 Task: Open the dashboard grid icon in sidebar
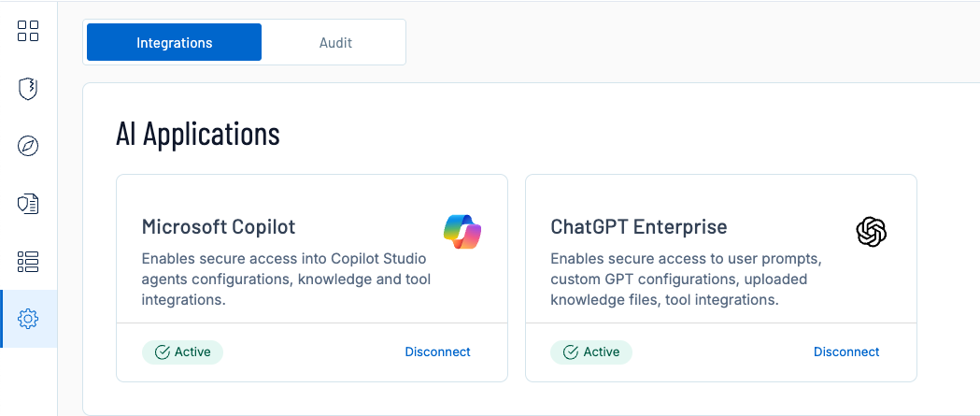(x=28, y=31)
